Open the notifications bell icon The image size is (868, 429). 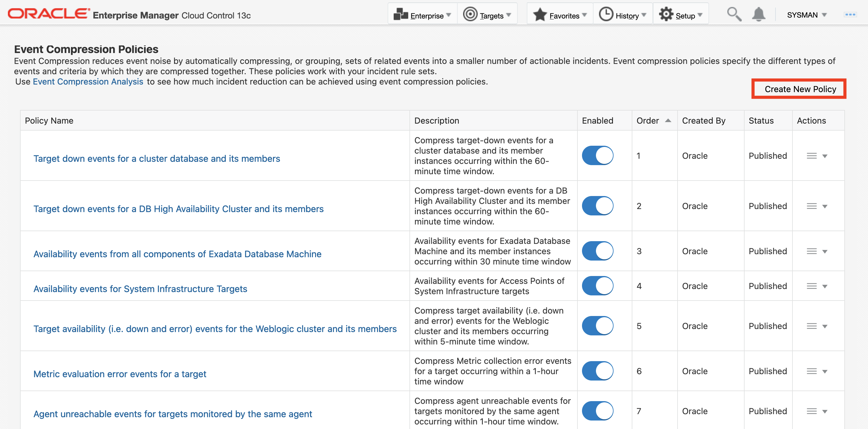coord(758,15)
